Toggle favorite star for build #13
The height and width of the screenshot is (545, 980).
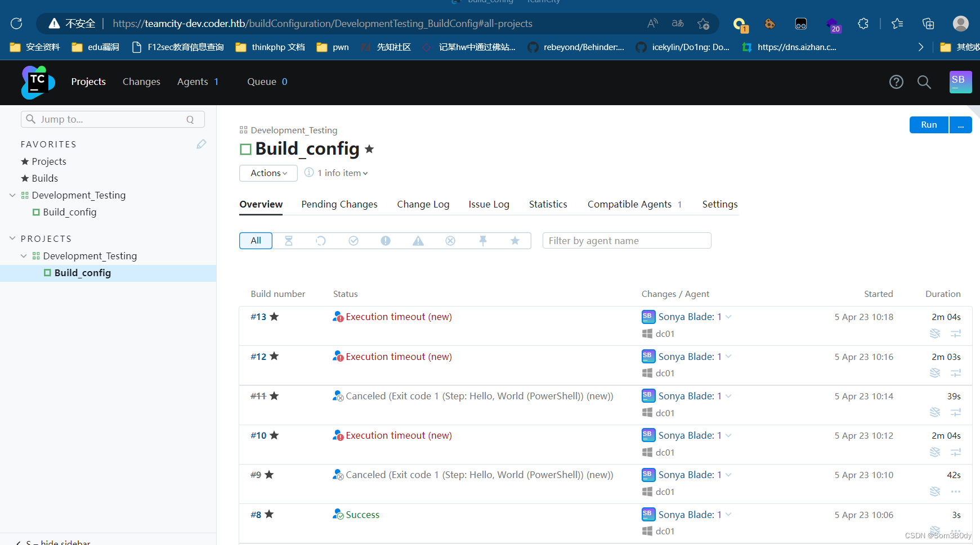[274, 317]
